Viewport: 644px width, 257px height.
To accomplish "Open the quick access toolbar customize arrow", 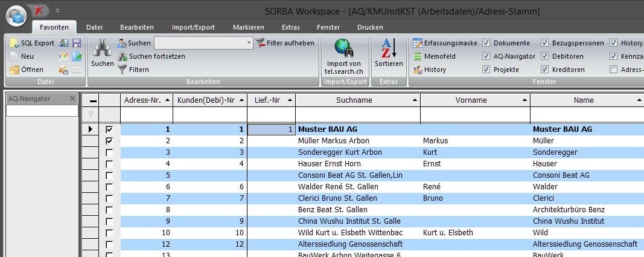I will (57, 11).
